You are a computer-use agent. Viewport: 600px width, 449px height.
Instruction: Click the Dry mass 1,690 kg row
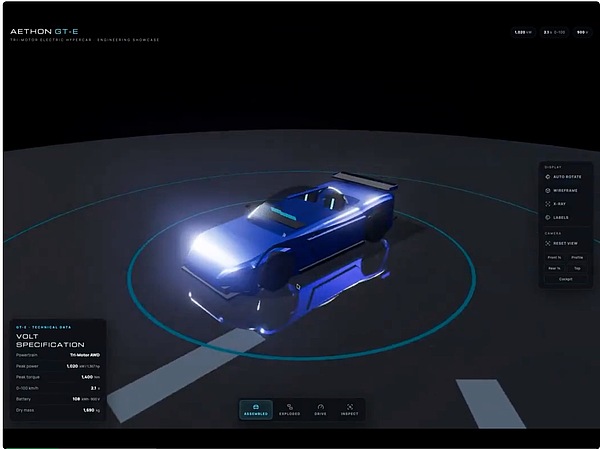tap(58, 410)
